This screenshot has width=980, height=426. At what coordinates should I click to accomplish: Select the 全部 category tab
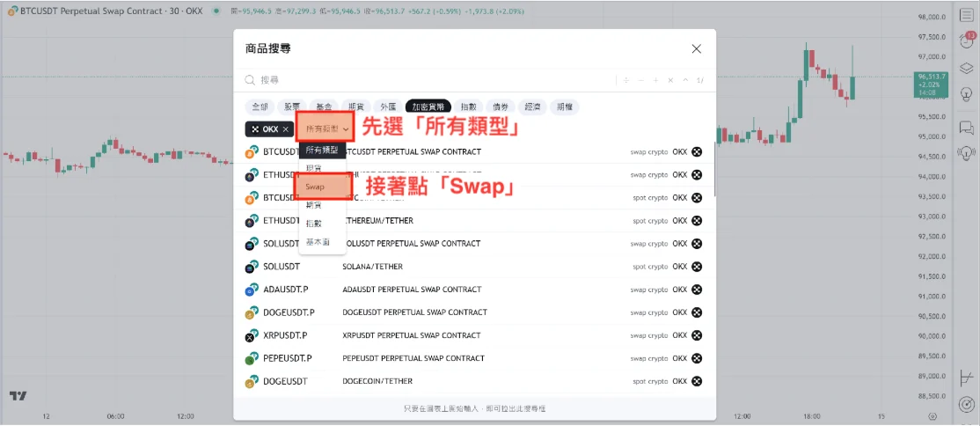click(x=259, y=107)
